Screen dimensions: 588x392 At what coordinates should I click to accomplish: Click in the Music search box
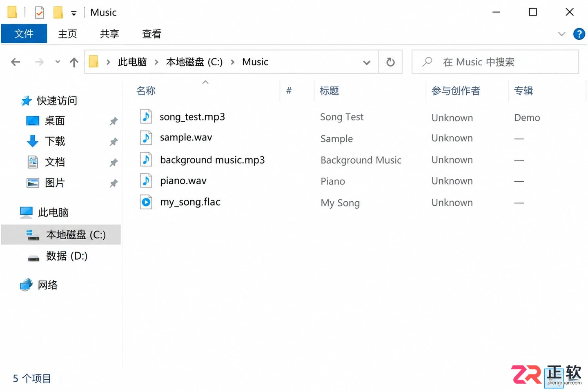[x=495, y=62]
